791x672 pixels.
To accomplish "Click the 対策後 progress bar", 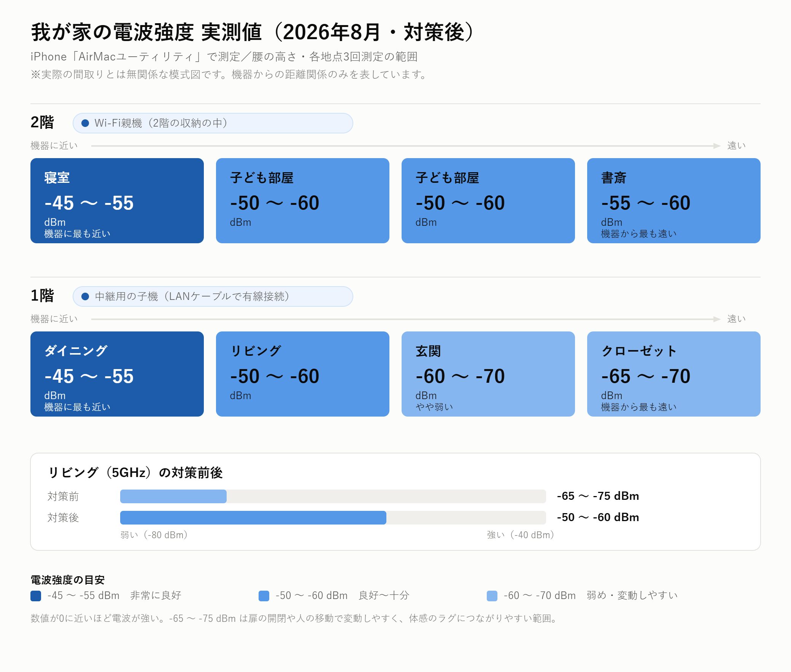I will click(x=333, y=518).
